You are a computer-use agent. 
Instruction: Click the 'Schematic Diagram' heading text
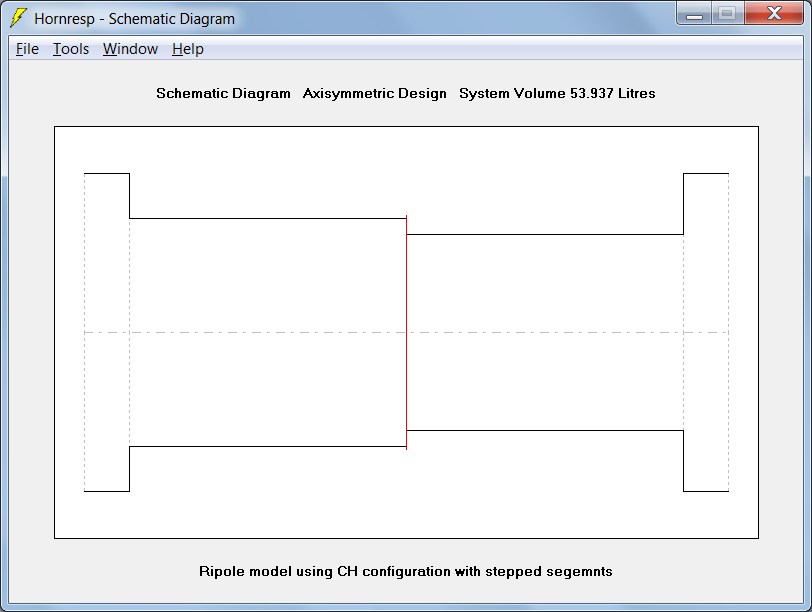click(x=223, y=93)
